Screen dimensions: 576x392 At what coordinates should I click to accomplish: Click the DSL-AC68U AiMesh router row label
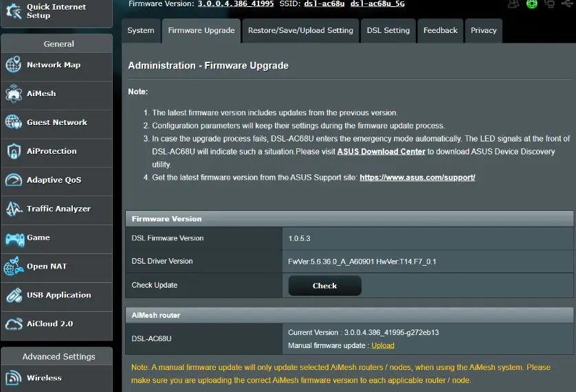[x=151, y=338]
